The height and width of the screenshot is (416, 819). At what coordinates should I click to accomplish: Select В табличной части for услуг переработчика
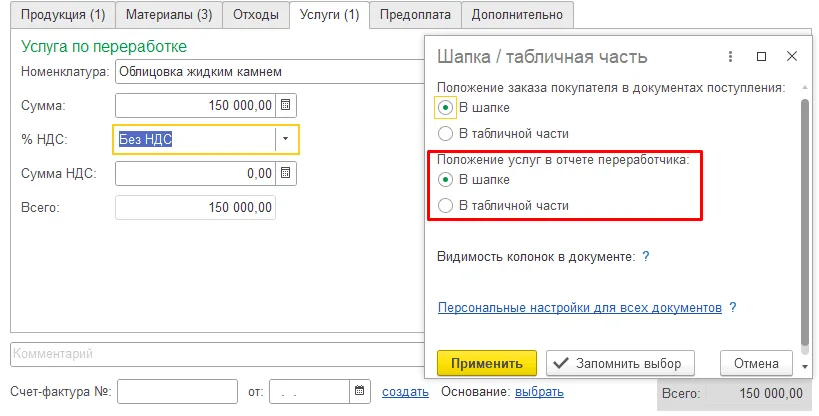point(445,206)
